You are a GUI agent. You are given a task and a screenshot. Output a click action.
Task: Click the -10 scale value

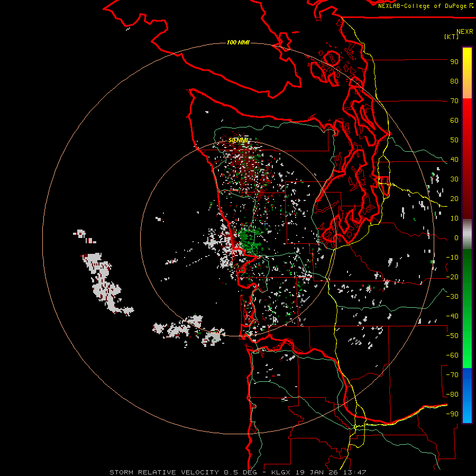click(452, 258)
